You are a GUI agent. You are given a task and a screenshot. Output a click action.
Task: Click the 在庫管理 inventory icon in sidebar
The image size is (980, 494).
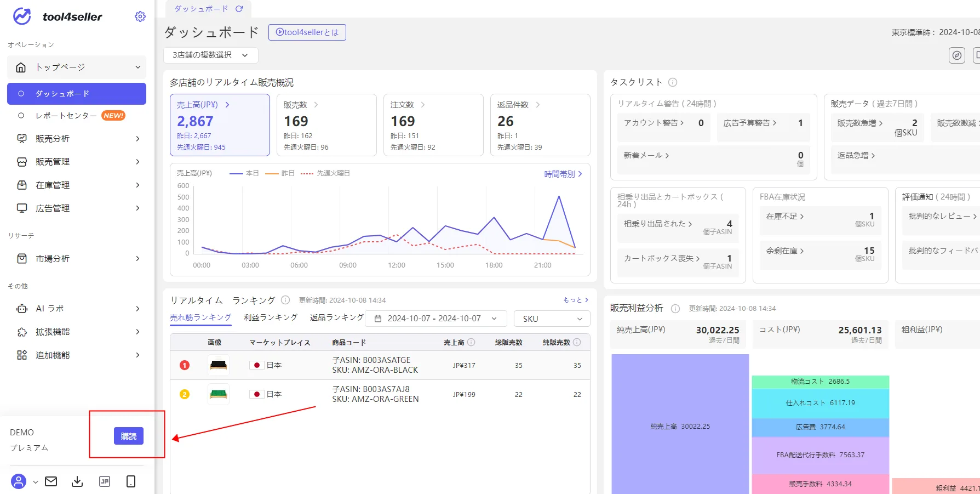[22, 185]
